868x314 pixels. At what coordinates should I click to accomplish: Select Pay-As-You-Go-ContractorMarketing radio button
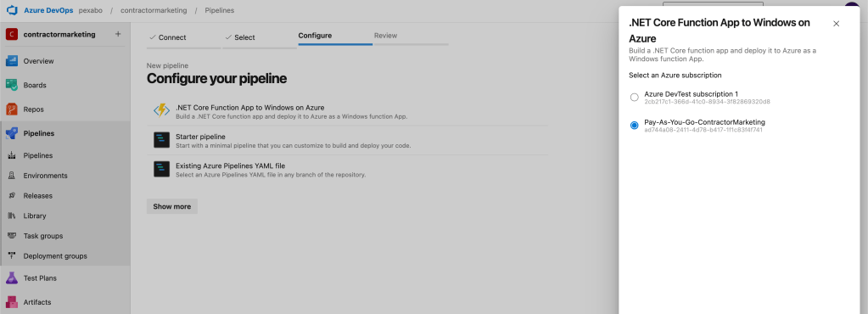[635, 126]
